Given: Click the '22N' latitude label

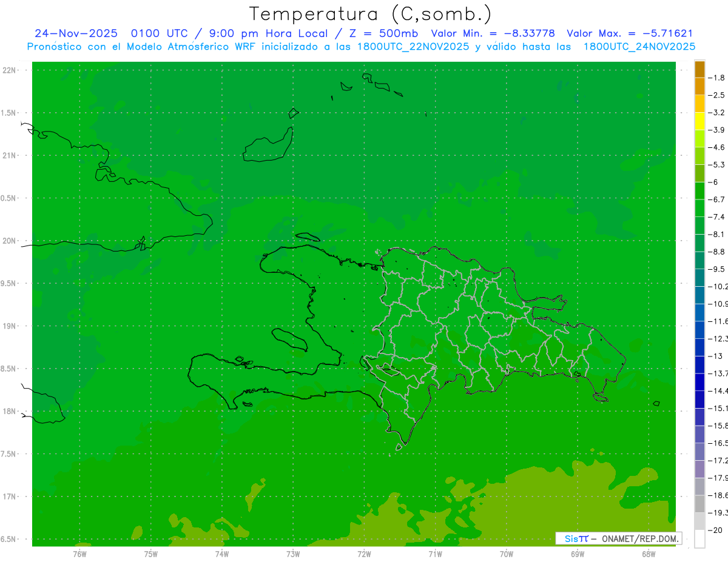Looking at the screenshot, I should point(10,70).
